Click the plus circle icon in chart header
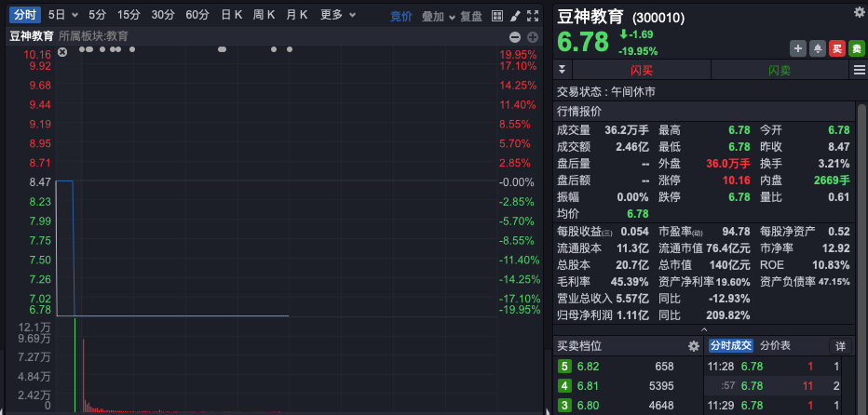This screenshot has width=868, height=415. point(533,37)
